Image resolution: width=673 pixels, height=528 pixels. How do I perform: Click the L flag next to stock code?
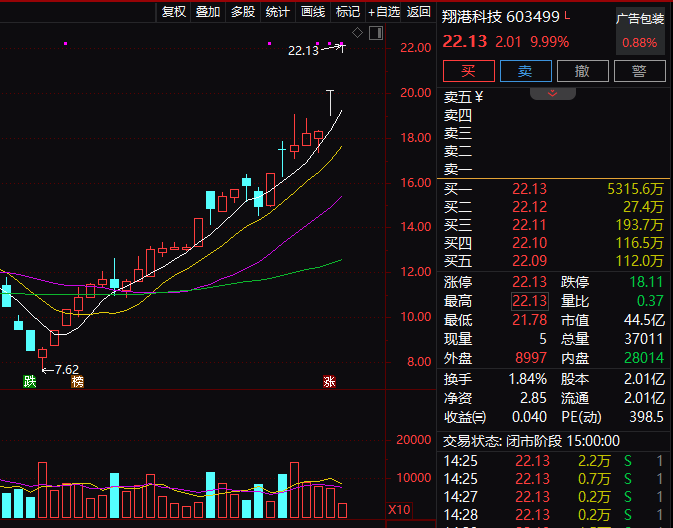[567, 15]
